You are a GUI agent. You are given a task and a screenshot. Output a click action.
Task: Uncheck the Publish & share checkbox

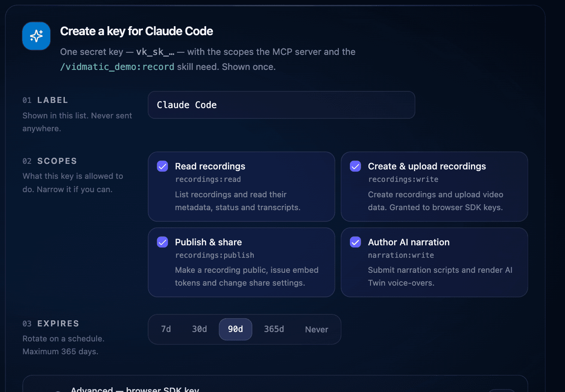point(162,242)
